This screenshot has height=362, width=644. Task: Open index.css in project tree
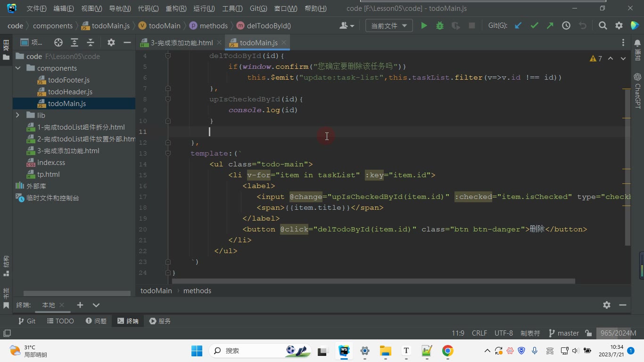point(51,163)
